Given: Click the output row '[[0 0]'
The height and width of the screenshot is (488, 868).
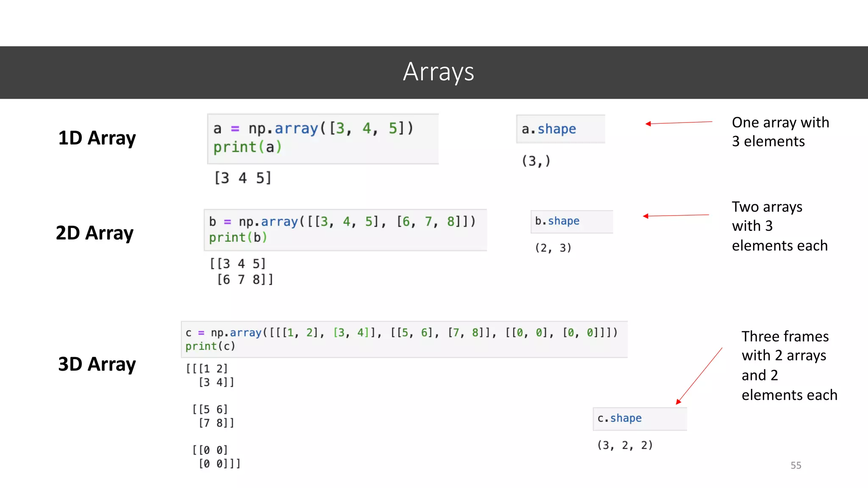Looking at the screenshot, I should [x=210, y=450].
